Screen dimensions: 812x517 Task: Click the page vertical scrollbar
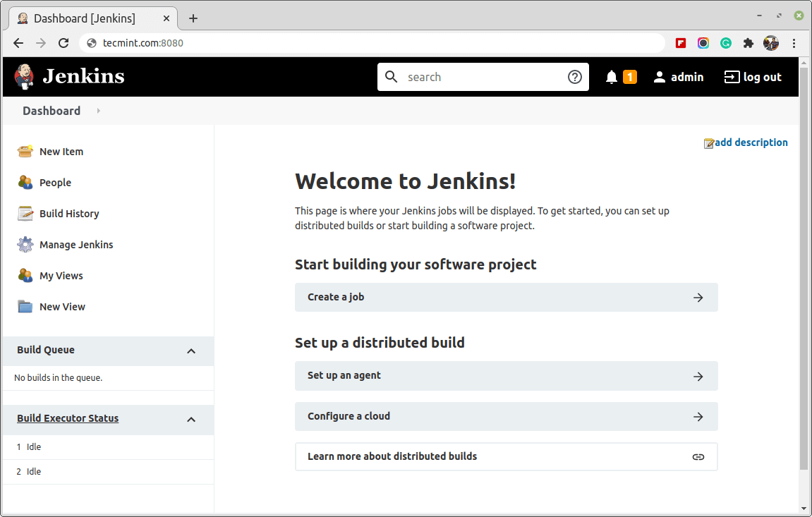(804, 269)
